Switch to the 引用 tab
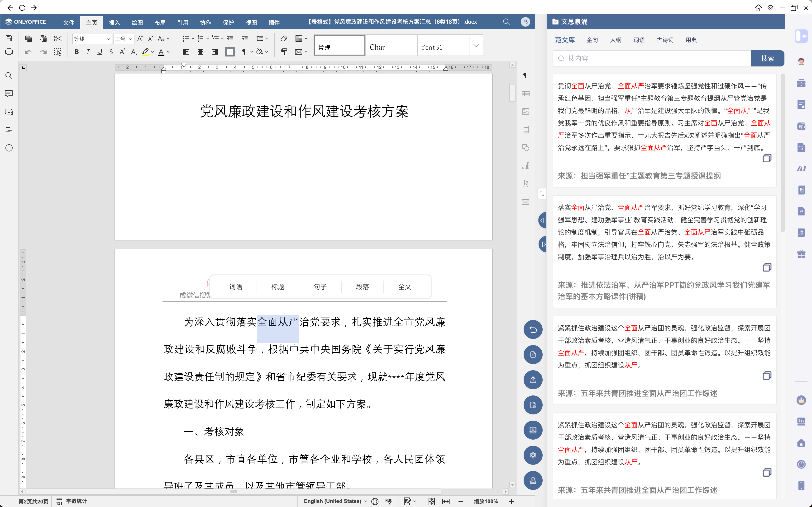This screenshot has height=507, width=812. [183, 23]
